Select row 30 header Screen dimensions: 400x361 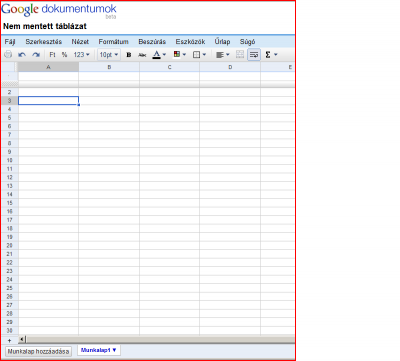[10, 331]
